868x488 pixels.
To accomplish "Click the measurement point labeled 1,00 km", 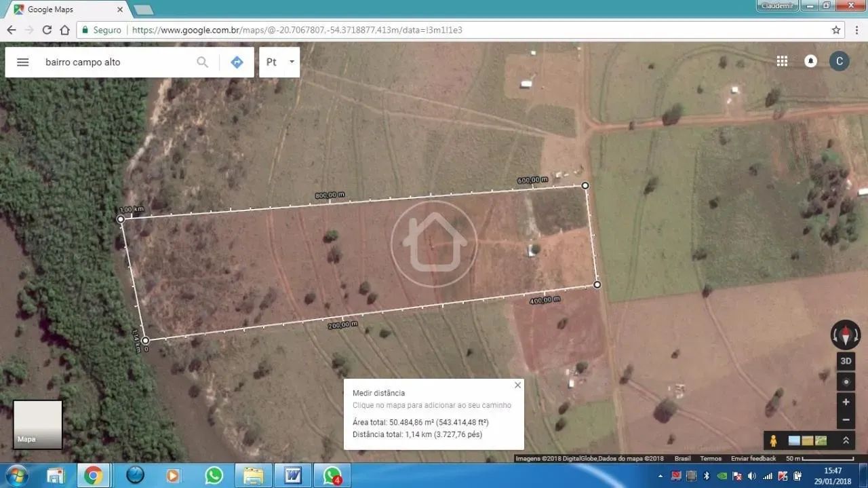I will point(121,219).
